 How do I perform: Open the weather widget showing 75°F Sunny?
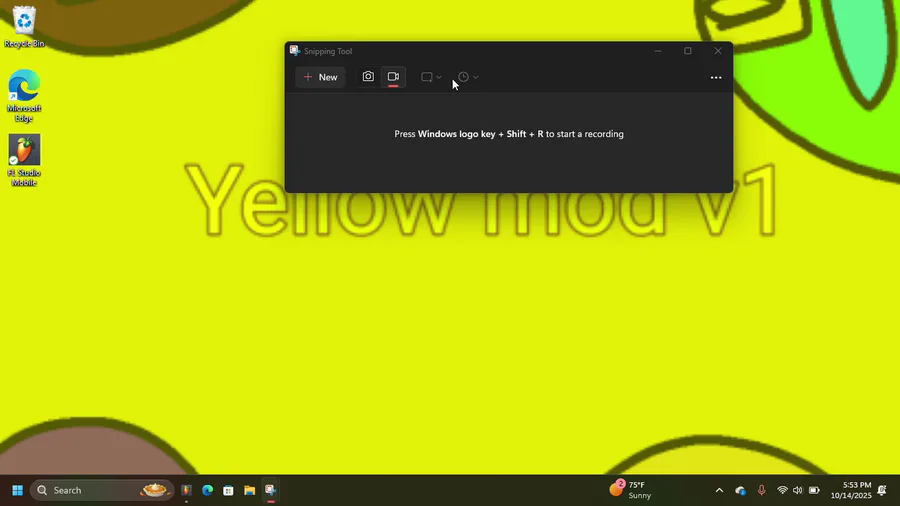tap(631, 490)
